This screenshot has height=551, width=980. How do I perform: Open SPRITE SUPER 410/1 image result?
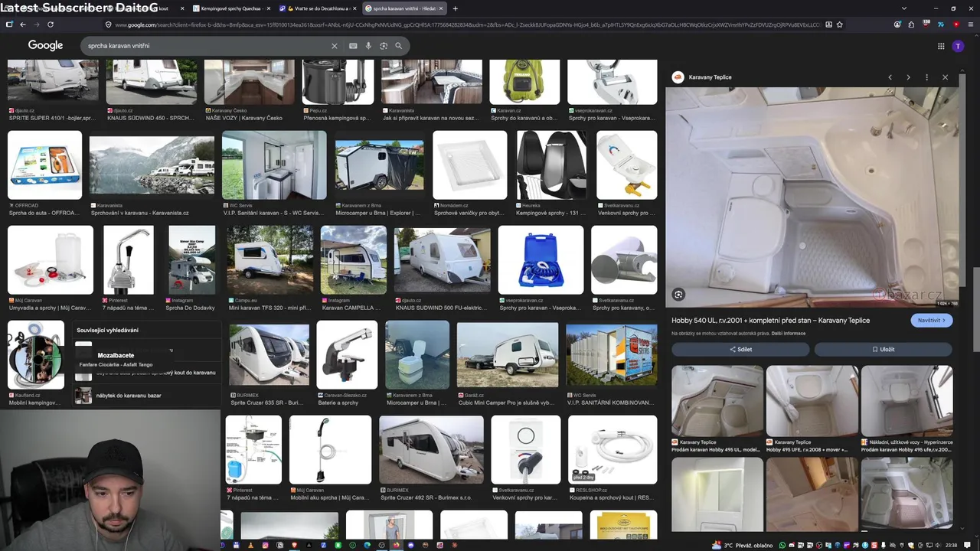[x=53, y=90]
